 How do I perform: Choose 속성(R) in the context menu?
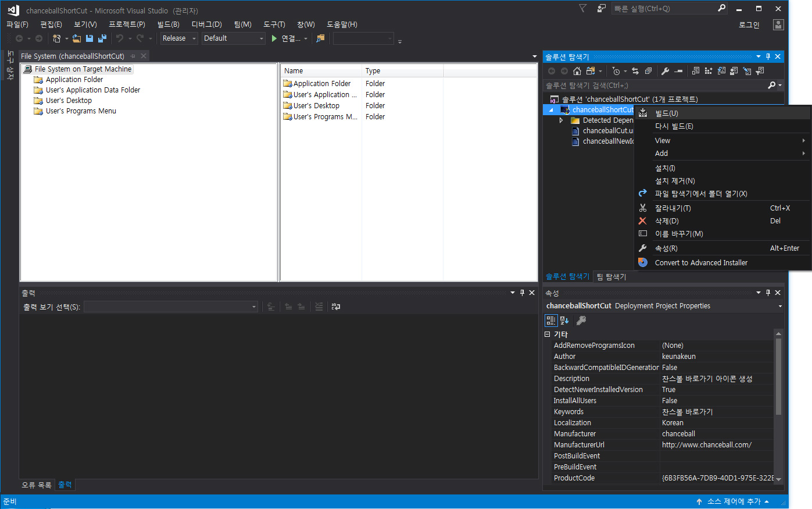tap(723, 248)
